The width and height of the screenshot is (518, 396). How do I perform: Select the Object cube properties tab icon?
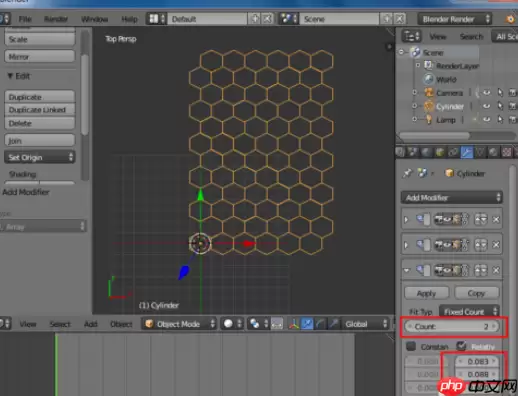point(440,152)
